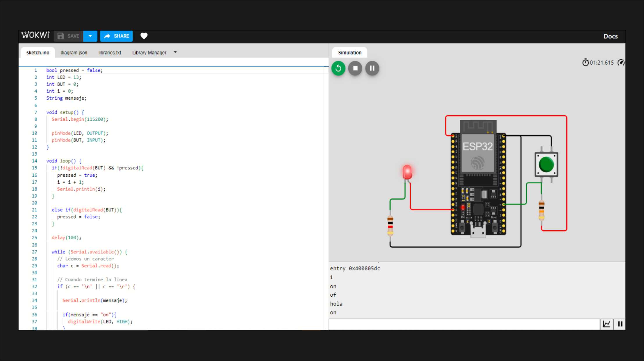This screenshot has height=361, width=644.
Task: Restart the simulation with green button
Action: point(338,68)
